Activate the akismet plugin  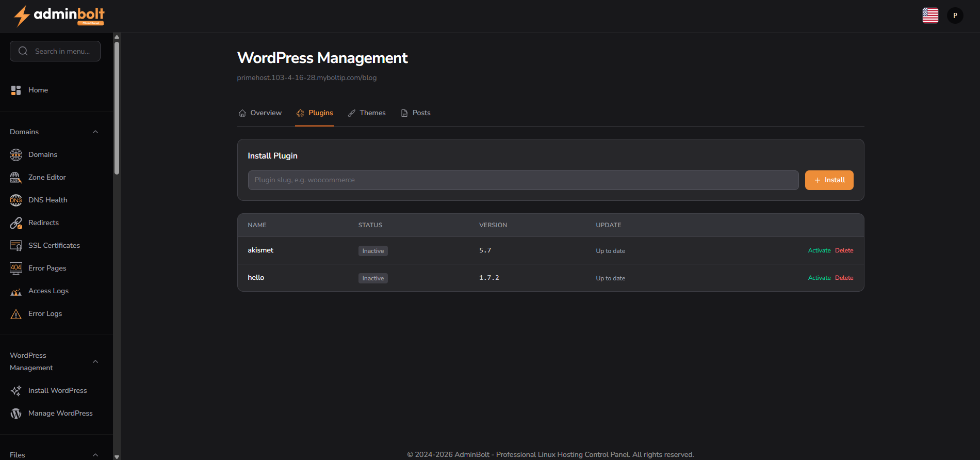(819, 250)
